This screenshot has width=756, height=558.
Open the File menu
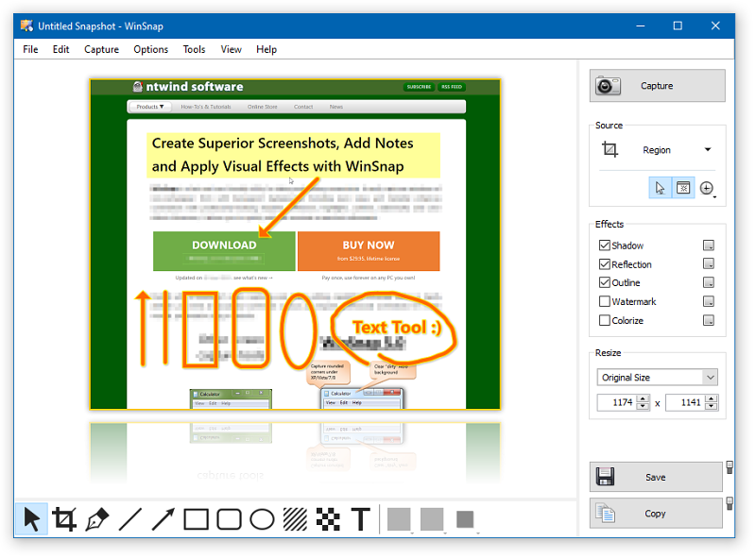click(30, 49)
